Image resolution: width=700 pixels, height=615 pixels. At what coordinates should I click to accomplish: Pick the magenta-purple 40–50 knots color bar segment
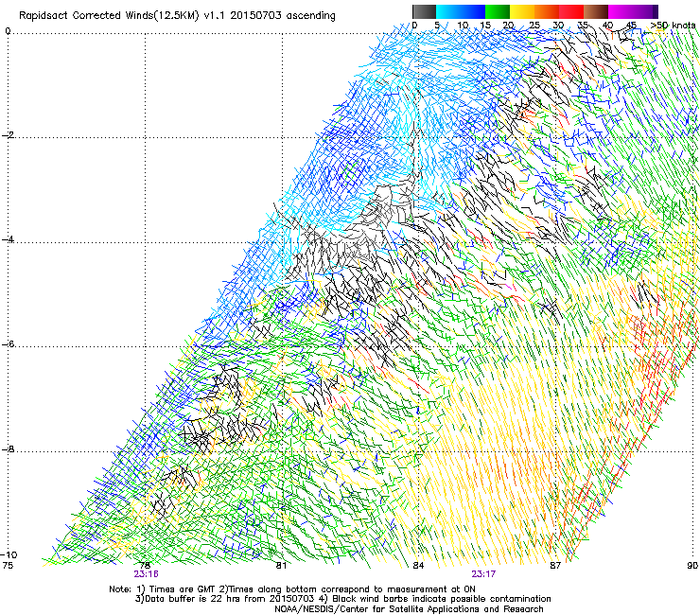(633, 11)
